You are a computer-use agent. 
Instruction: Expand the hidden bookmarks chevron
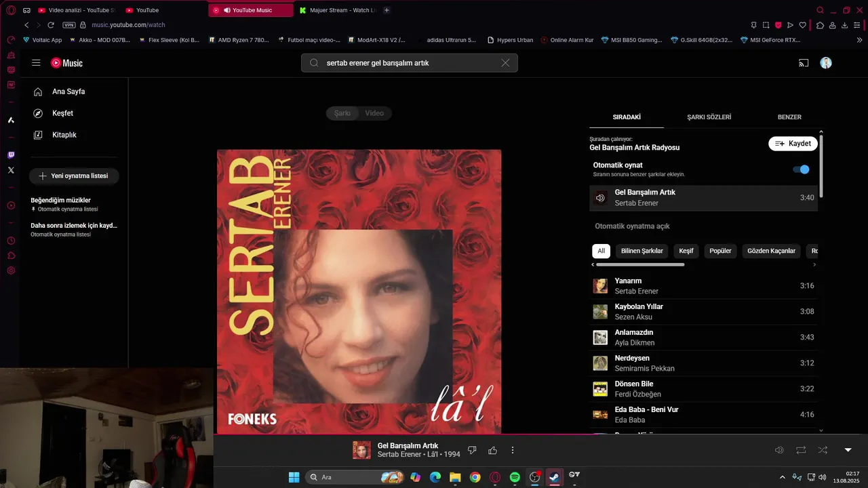coord(860,40)
